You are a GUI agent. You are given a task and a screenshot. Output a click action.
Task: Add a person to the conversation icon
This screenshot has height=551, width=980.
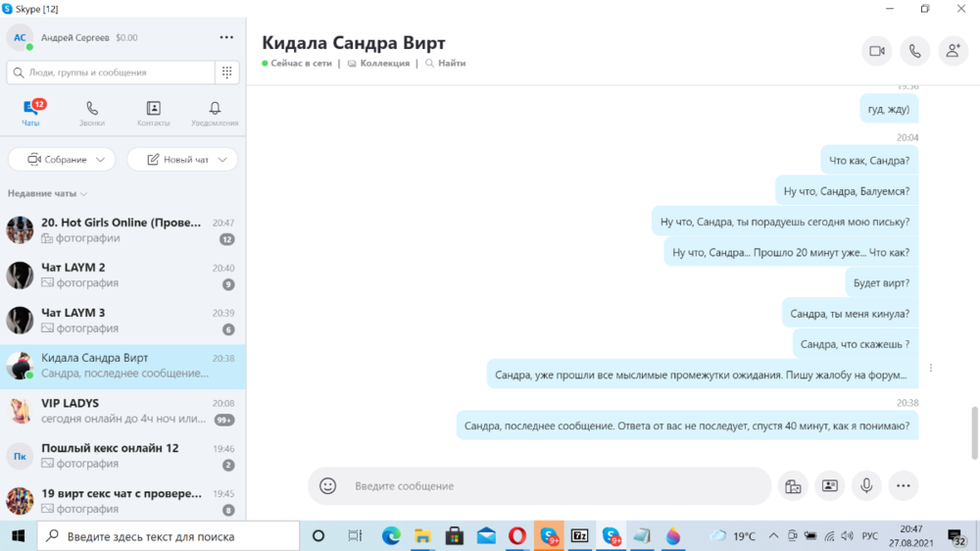(954, 51)
